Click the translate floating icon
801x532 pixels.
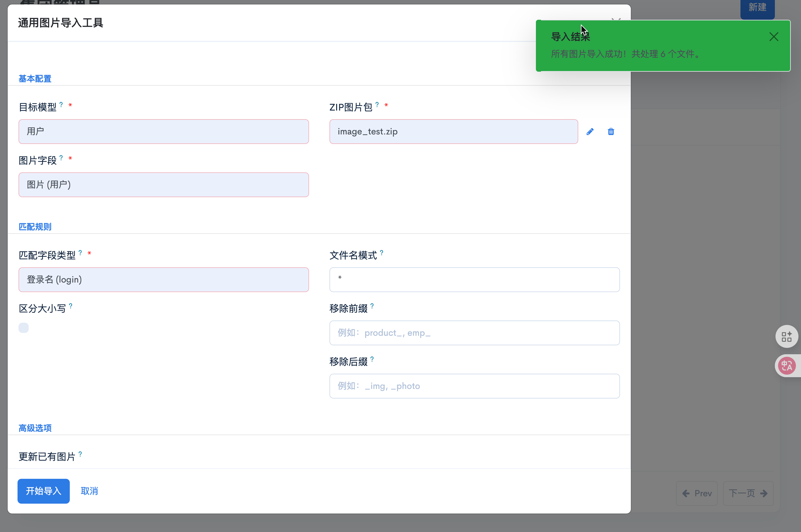coord(786,366)
